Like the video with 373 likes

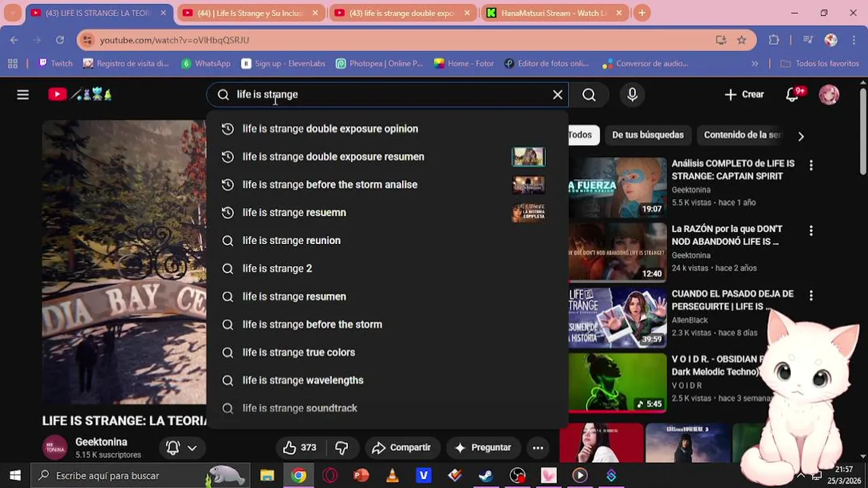tap(300, 447)
